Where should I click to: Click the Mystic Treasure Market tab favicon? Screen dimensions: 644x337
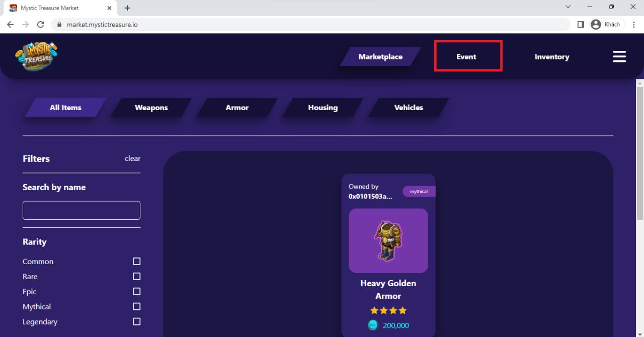(x=14, y=8)
